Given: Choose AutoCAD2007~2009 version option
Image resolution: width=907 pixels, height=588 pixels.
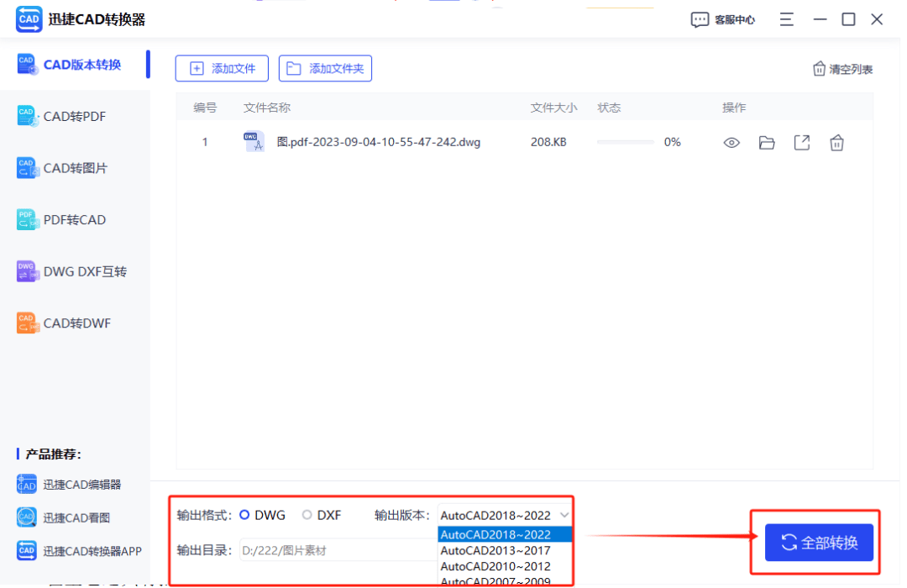Looking at the screenshot, I should click(x=505, y=580).
